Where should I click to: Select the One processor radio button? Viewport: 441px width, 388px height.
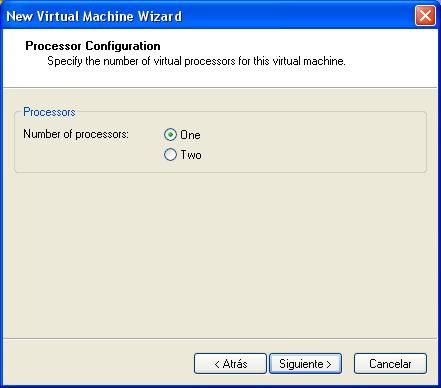(170, 135)
